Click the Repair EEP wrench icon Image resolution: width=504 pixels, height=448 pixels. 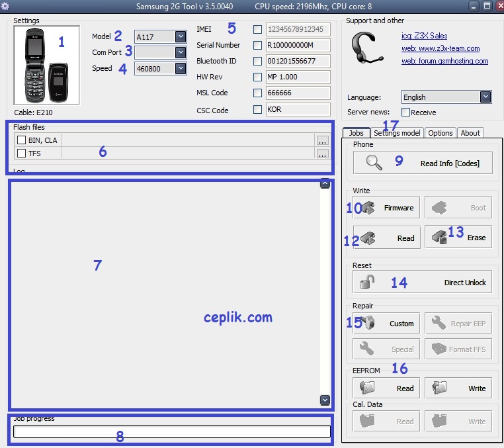coord(439,322)
